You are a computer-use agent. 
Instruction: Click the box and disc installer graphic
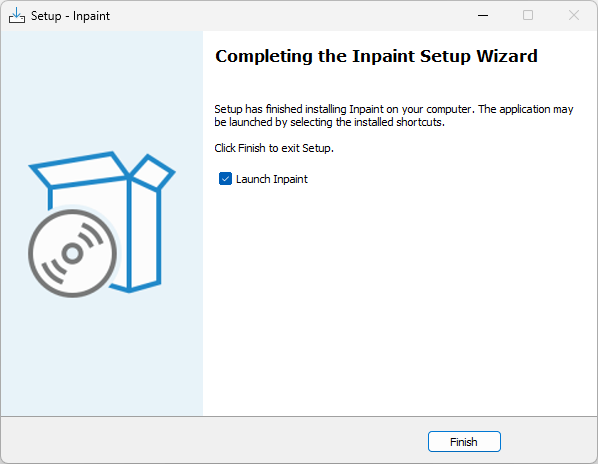101,224
